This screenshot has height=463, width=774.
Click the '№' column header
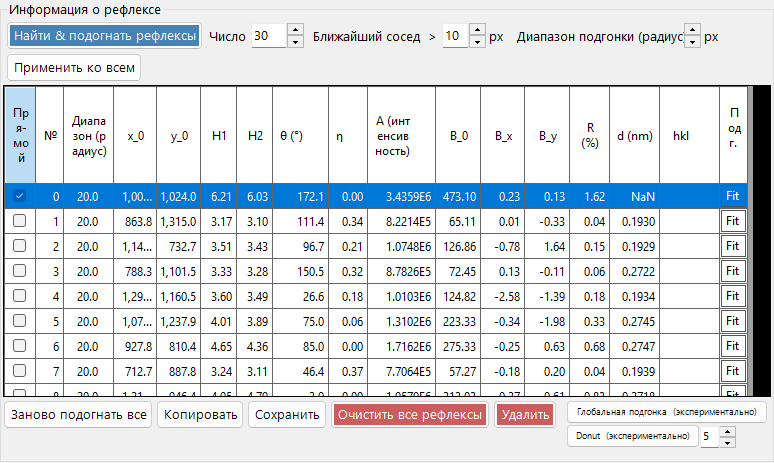click(x=50, y=135)
